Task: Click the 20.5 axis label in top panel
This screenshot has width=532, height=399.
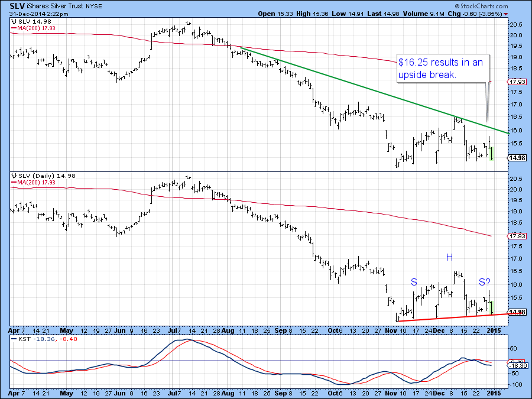Action: (x=515, y=24)
